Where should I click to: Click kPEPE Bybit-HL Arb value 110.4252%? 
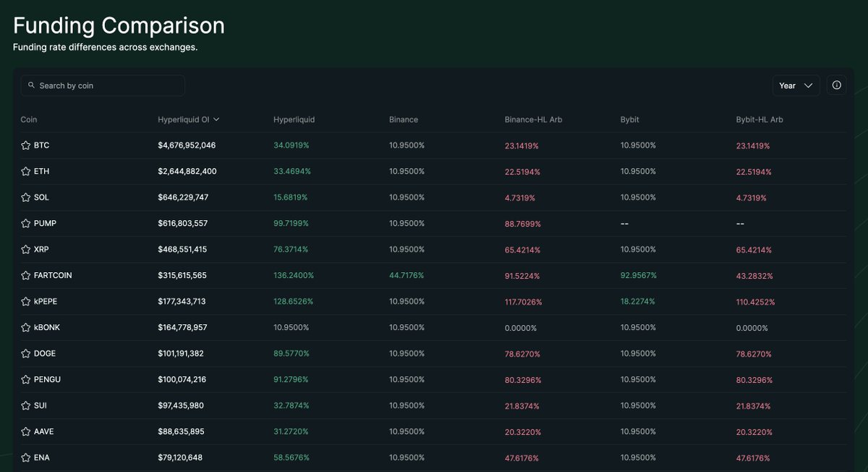756,302
